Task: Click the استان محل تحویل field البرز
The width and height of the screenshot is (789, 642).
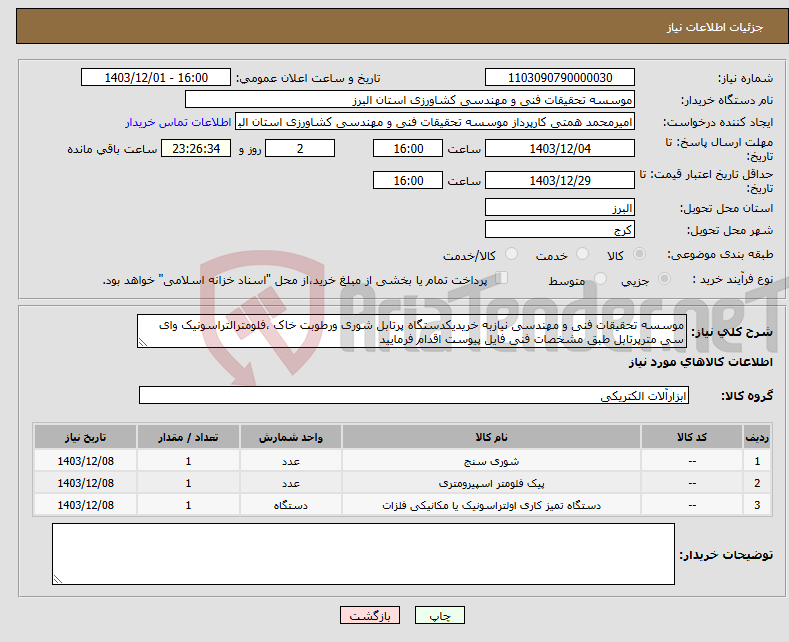Action: [560, 207]
